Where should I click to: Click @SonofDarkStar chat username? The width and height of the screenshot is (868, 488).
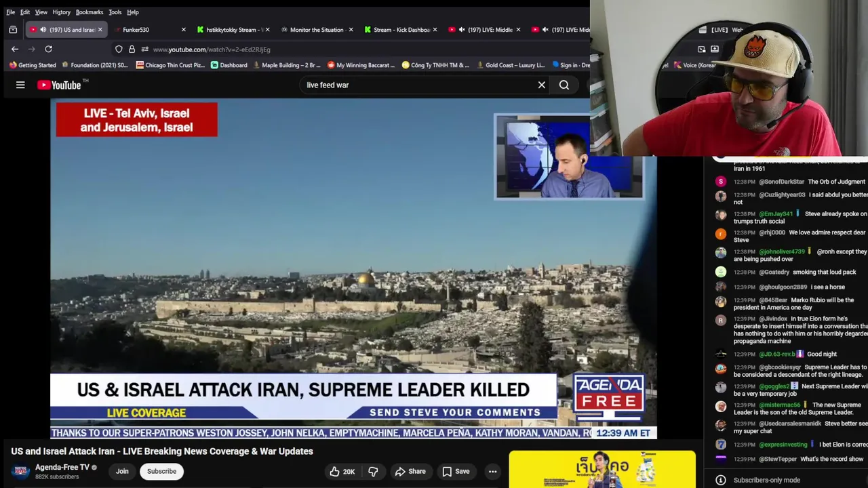781,182
